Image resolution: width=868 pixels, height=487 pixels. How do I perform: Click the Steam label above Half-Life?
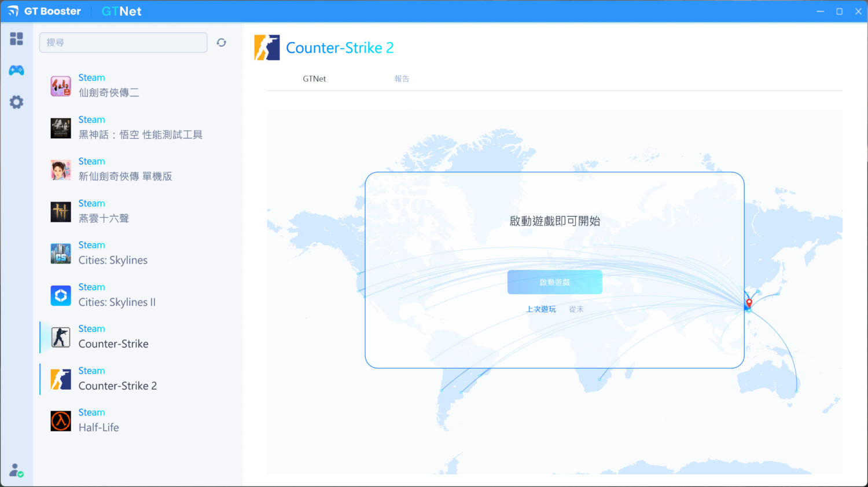[x=92, y=412]
